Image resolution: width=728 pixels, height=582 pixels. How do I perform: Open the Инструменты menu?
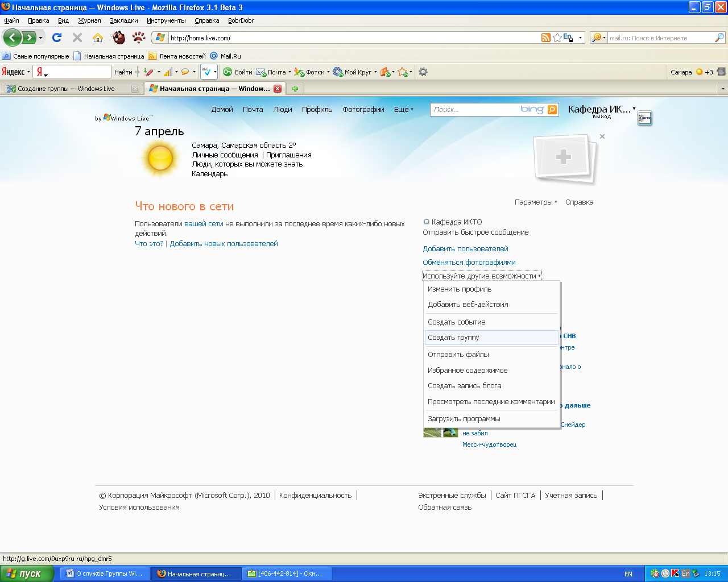click(166, 20)
